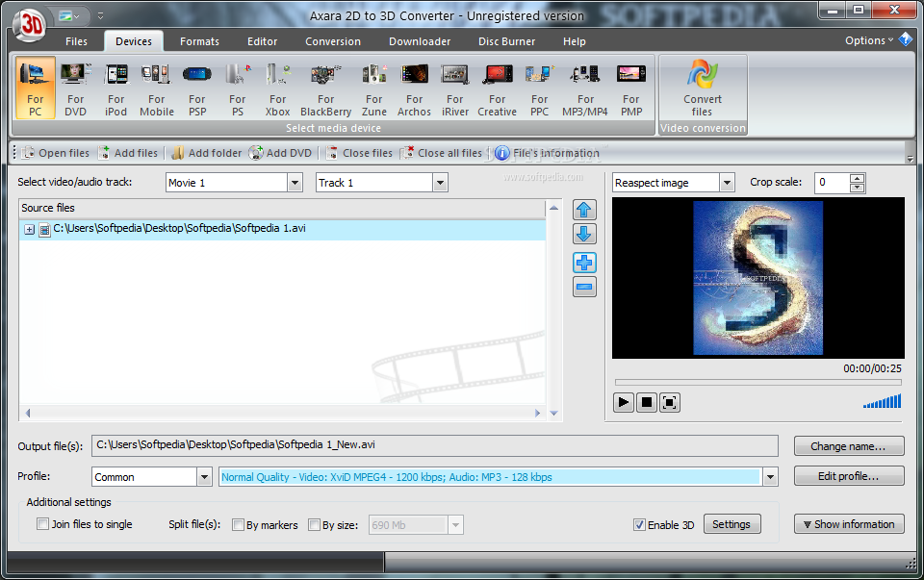Move source file up with arrow

(x=584, y=210)
